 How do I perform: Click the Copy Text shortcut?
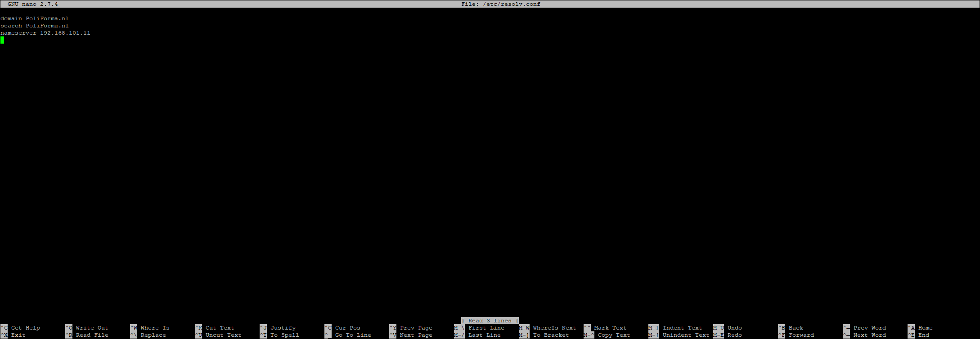(614, 335)
